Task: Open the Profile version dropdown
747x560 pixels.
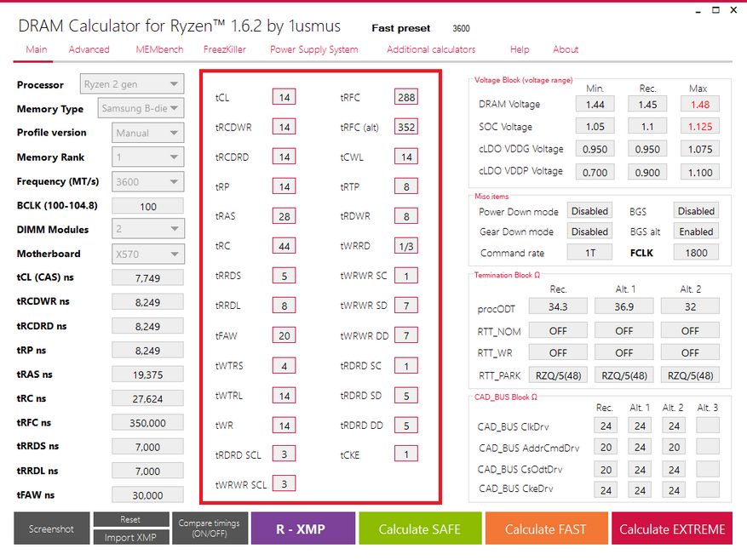Action: click(147, 133)
